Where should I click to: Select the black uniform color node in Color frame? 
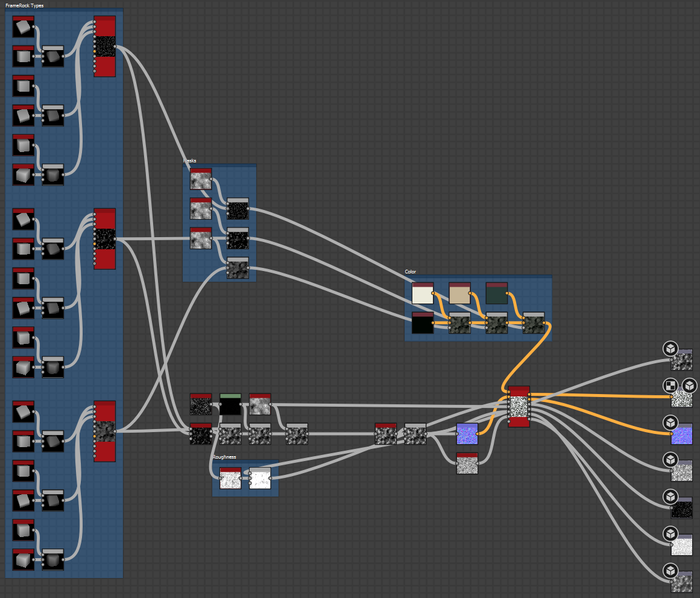coord(423,323)
